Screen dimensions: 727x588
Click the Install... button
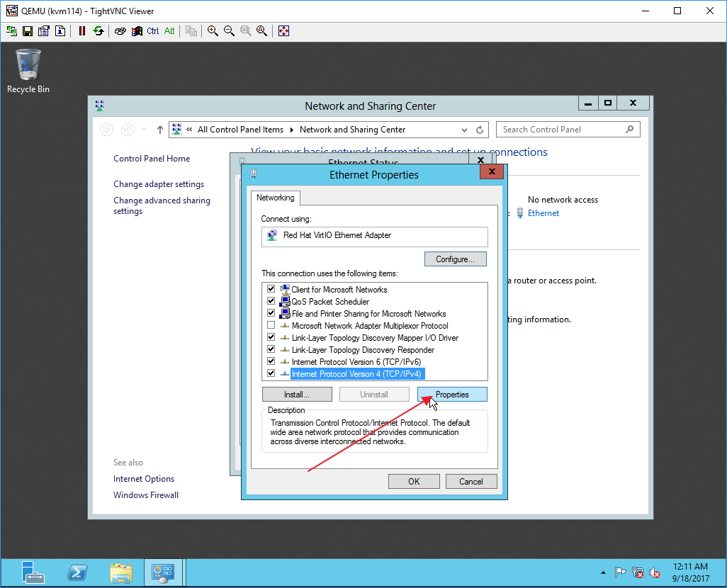297,395
